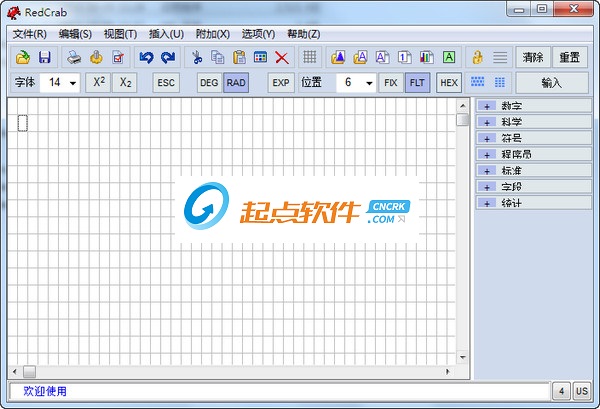Redo the last undone action
600x409 pixels.
[168, 57]
